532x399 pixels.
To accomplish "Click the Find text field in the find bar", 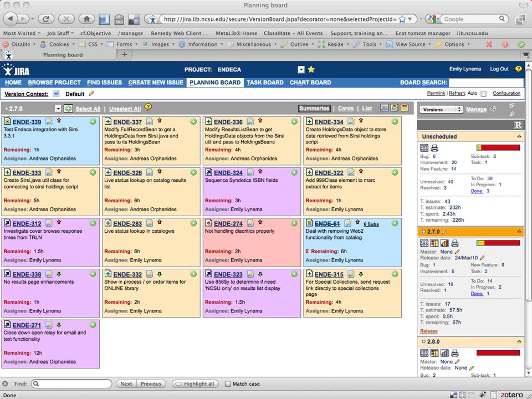I will click(71, 383).
